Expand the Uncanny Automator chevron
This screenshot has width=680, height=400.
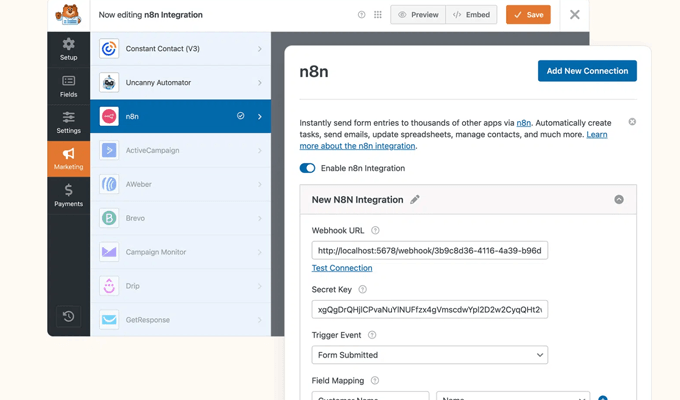[260, 82]
